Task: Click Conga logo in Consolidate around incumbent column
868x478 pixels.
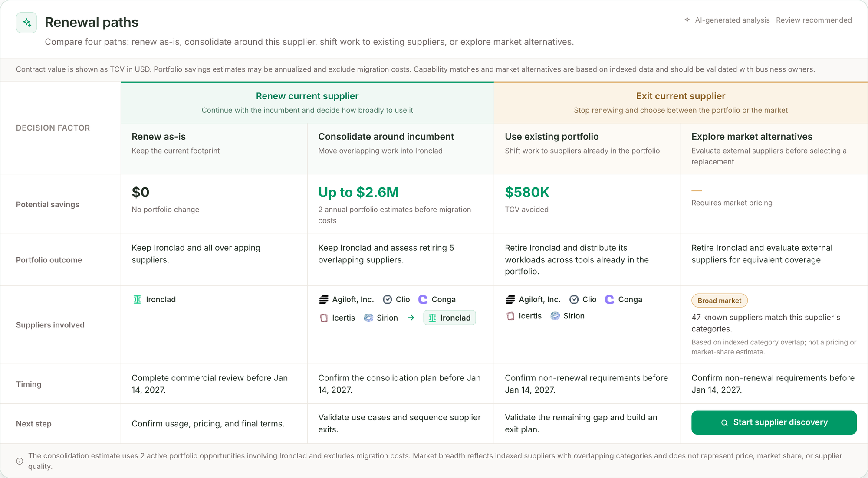Action: [423, 299]
